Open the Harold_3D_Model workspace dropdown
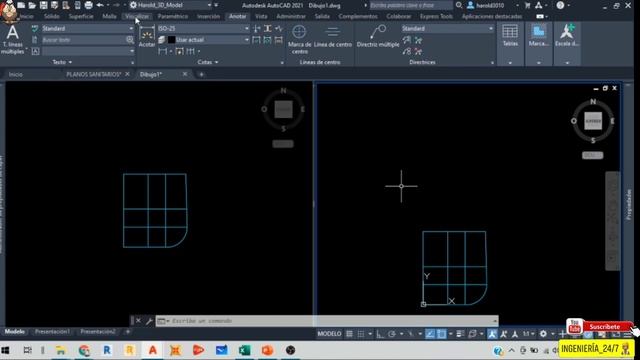This screenshot has width=640, height=360. [171, 5]
